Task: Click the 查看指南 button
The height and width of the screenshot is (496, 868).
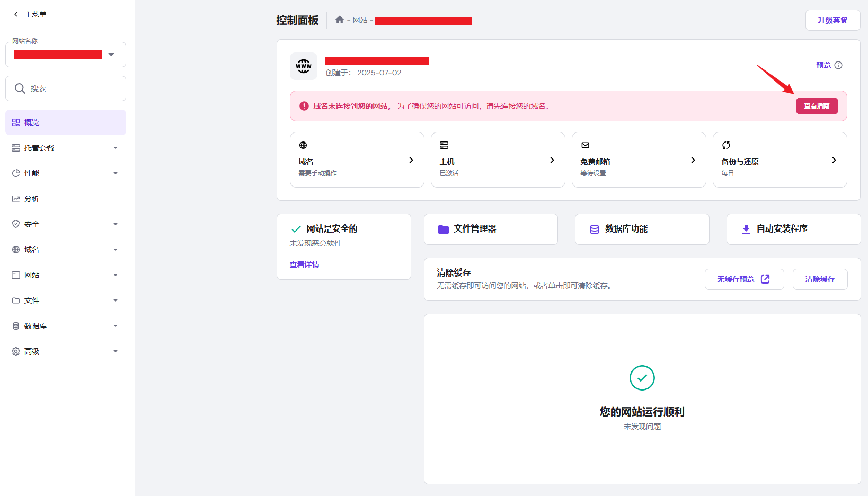Action: click(x=817, y=106)
